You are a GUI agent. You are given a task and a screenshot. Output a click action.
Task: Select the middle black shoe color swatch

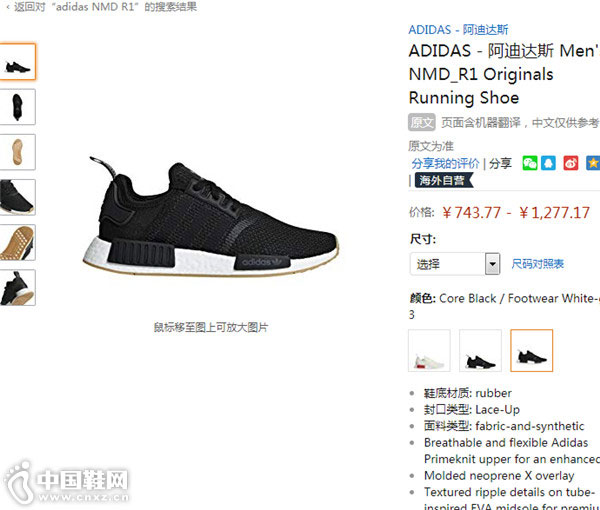coord(480,350)
